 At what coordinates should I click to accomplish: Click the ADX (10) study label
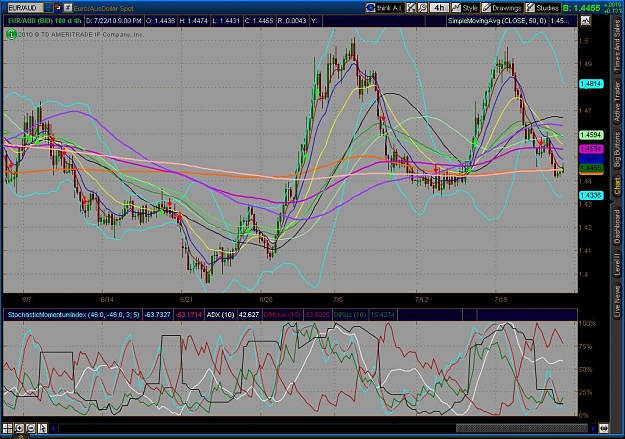click(x=220, y=315)
